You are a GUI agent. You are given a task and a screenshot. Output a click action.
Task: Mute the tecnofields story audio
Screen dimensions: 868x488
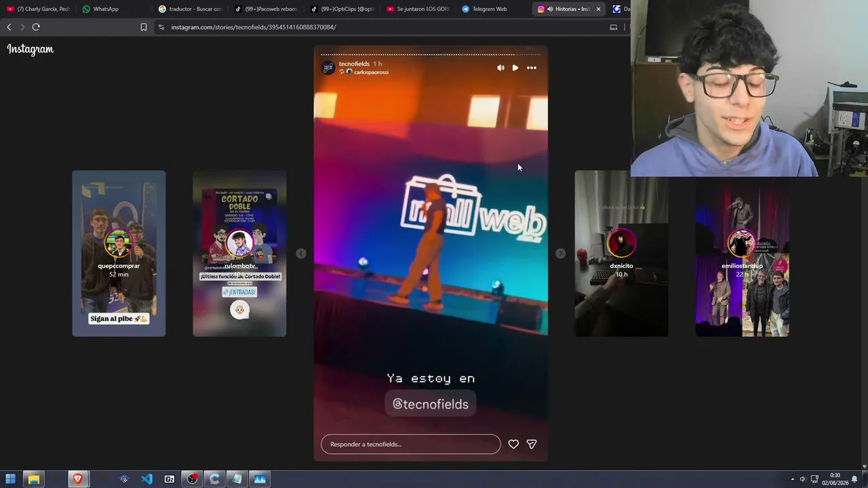point(500,68)
